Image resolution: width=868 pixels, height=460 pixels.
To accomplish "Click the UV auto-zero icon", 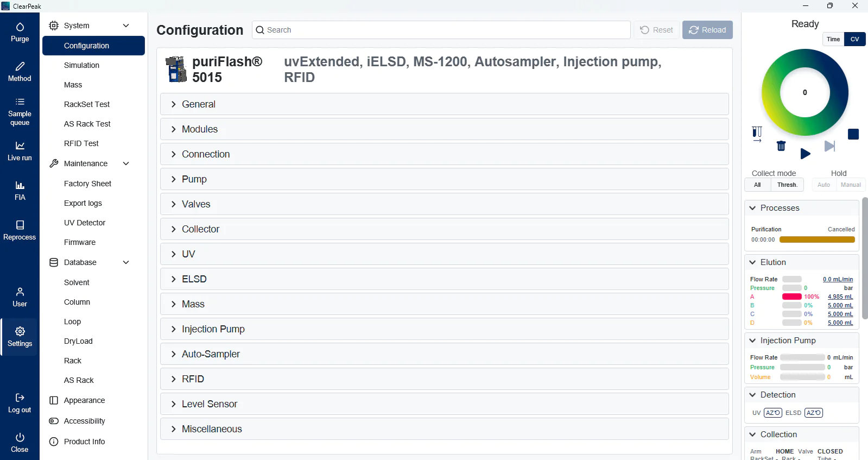I will (x=773, y=413).
